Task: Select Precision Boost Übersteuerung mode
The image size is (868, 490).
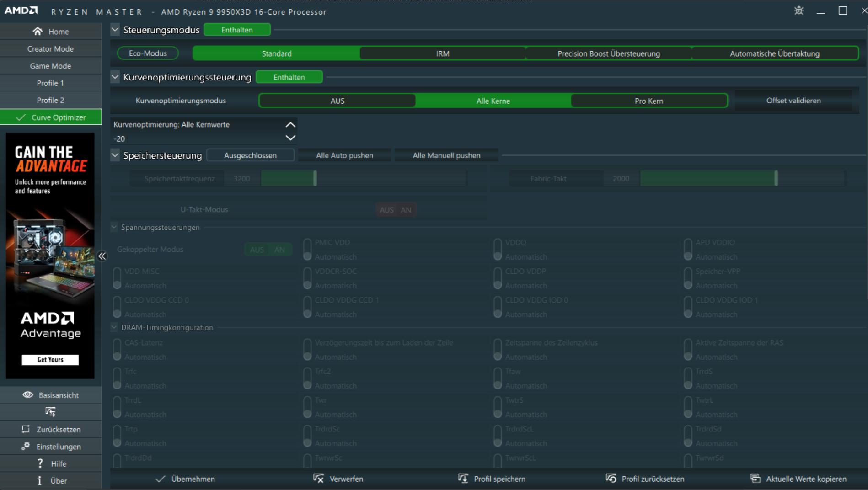Action: tap(609, 53)
